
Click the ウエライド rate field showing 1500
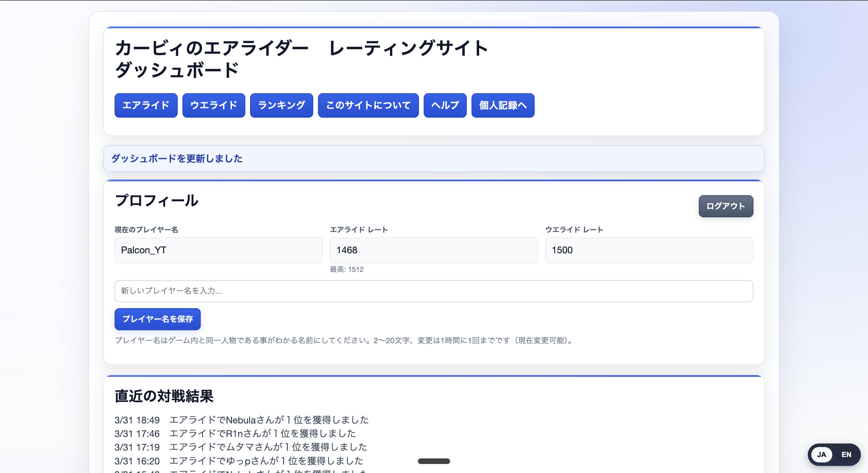click(x=649, y=250)
